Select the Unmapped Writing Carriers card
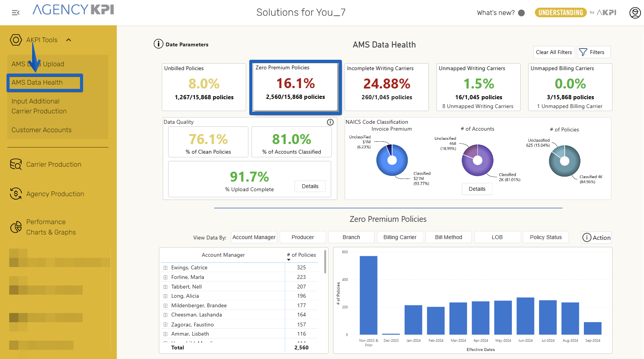This screenshot has width=644, height=359. coord(479,87)
